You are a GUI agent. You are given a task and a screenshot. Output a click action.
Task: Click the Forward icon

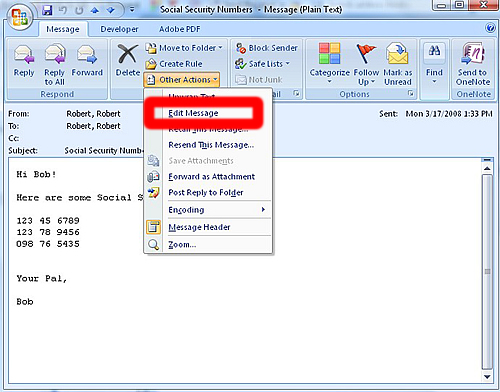coord(87,55)
